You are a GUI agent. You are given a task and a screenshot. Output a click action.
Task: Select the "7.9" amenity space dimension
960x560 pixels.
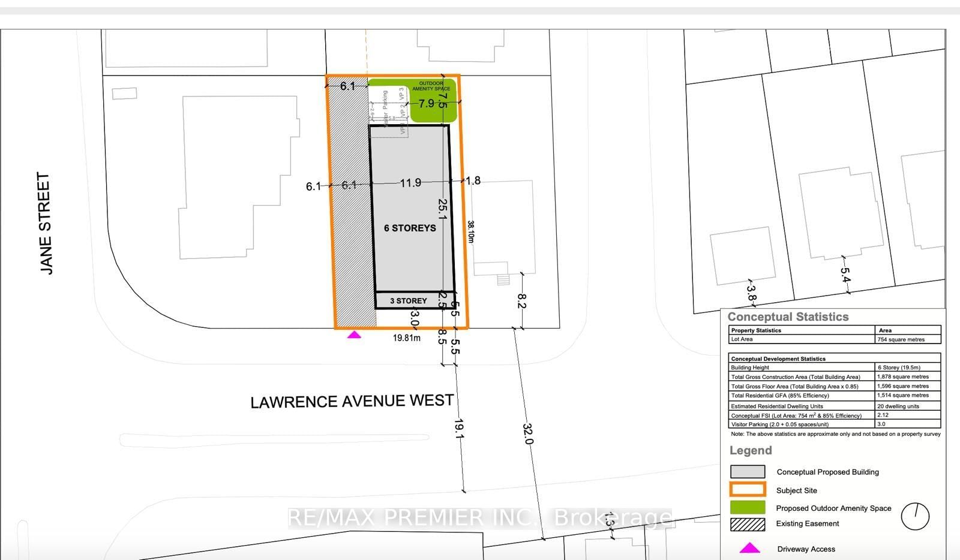tap(427, 103)
